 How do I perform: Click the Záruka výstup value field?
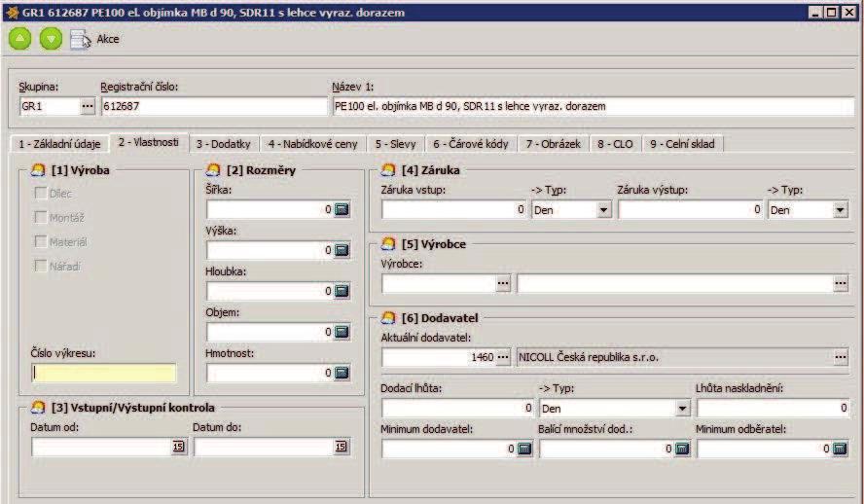[x=691, y=209]
